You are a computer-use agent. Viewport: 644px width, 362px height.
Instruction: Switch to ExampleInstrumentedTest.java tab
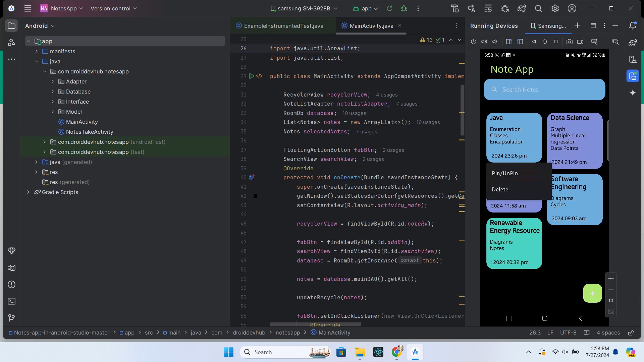coord(283,26)
